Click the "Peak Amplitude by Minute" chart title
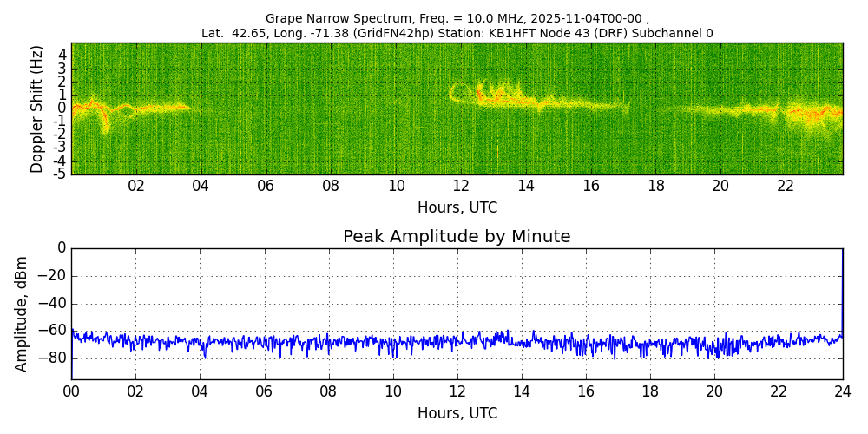Screen dimensions: 868x434 click(457, 237)
